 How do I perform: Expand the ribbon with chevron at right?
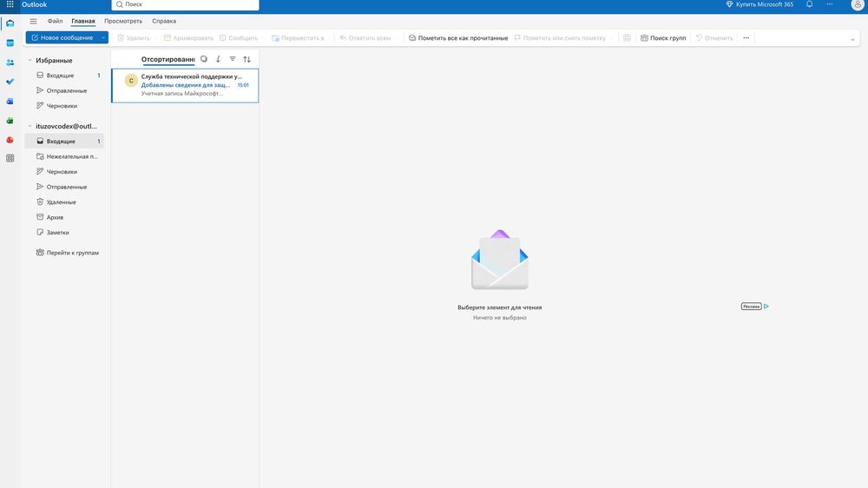852,39
